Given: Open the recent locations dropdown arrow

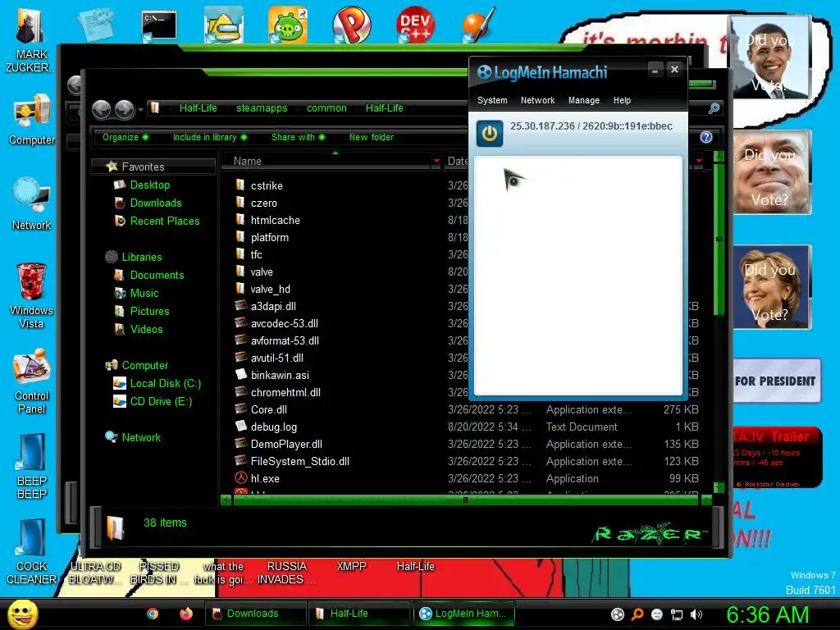Looking at the screenshot, I should pyautogui.click(x=140, y=110).
